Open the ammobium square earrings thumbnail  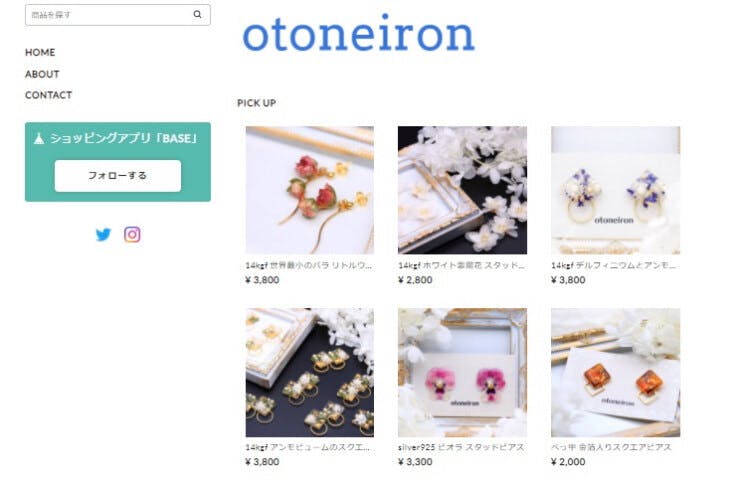click(309, 373)
